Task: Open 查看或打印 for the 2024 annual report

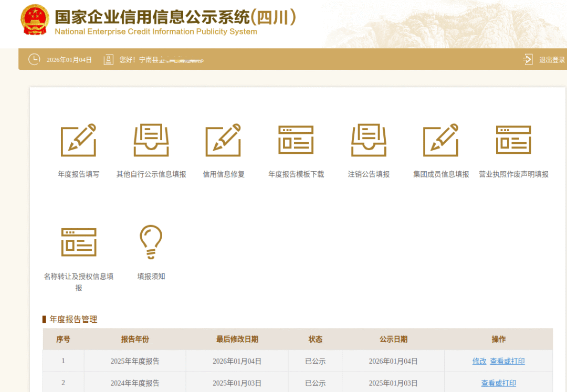Action: click(498, 383)
